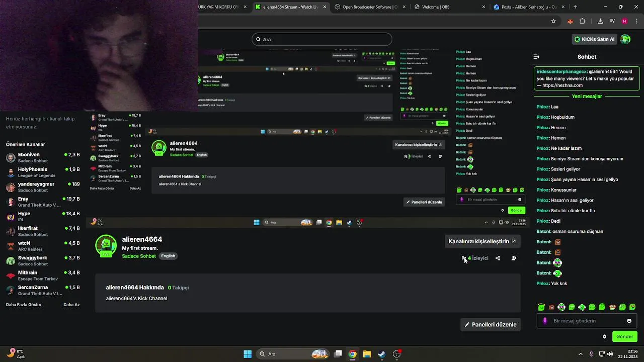Open File Explorer from the taskbar
Image resolution: width=644 pixels, height=362 pixels.
tap(367, 354)
